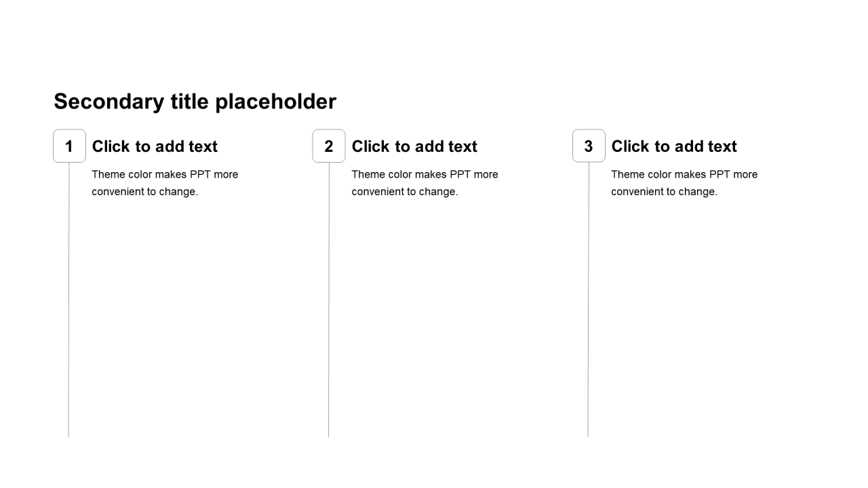Select the number 1 rounded box
Viewport: 868px width, 488px height.
69,146
